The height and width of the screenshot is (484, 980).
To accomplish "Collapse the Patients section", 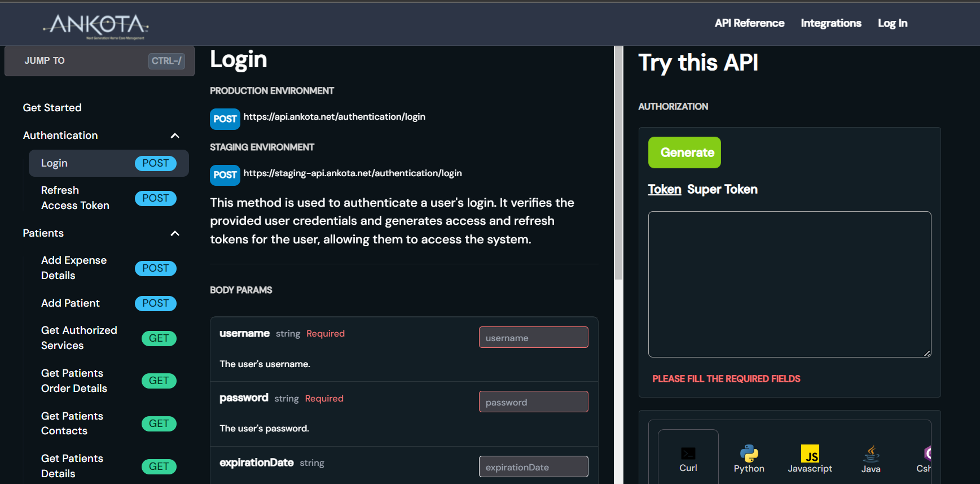I will [175, 233].
